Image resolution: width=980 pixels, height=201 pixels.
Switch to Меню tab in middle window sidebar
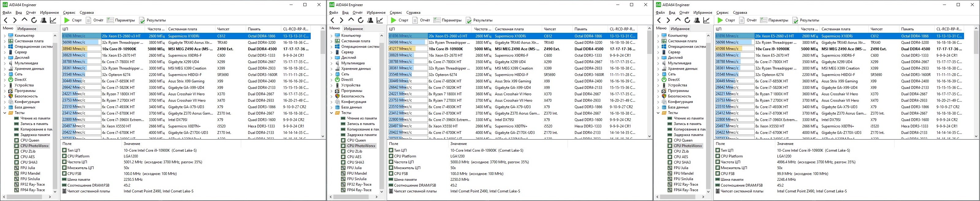[x=335, y=28]
